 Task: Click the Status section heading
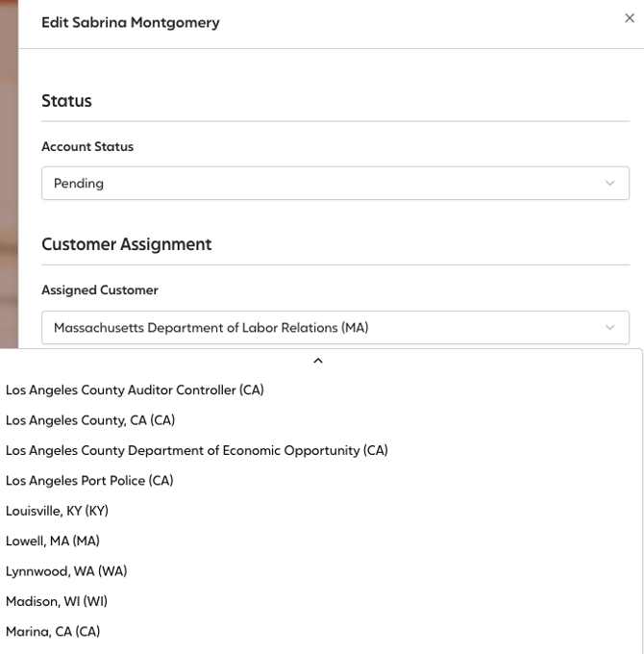point(66,101)
